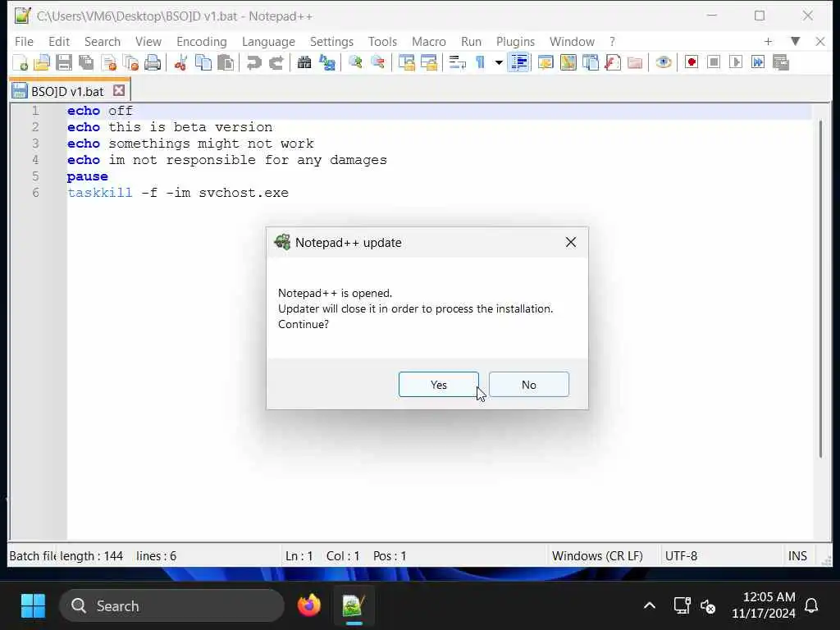Toggle Word wrap toolbar icon
The height and width of the screenshot is (630, 840).
[x=457, y=62]
